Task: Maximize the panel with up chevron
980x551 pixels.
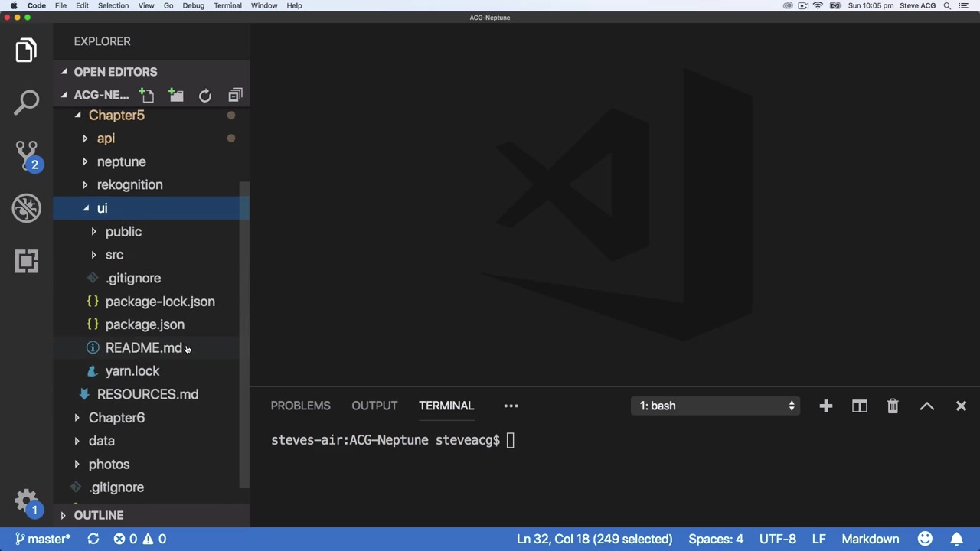Action: [x=927, y=406]
